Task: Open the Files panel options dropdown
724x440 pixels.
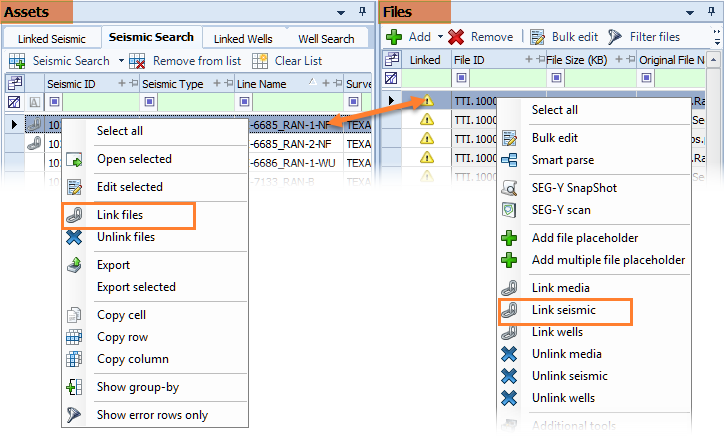Action: pos(690,12)
